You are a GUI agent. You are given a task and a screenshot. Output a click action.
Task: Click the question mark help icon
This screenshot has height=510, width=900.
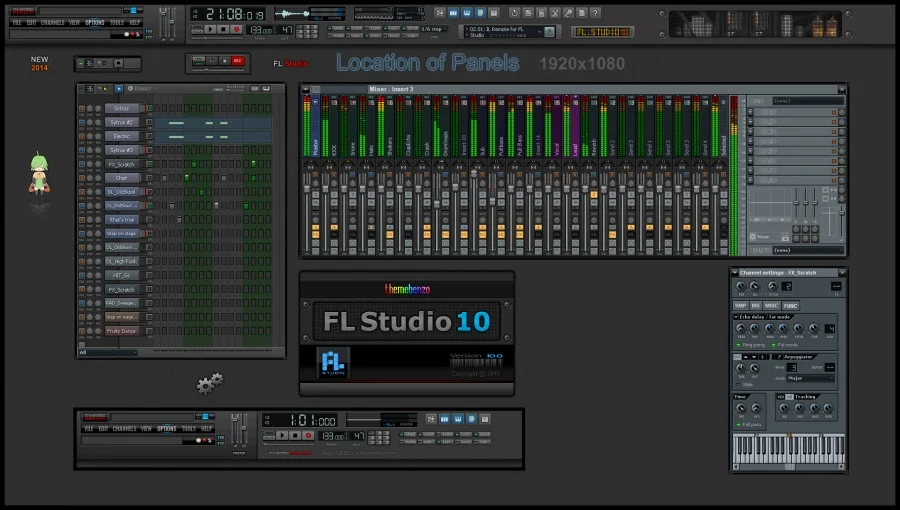coord(595,13)
